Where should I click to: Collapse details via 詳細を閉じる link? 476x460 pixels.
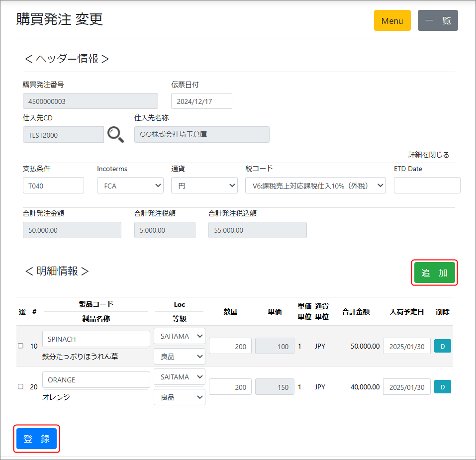(x=429, y=155)
